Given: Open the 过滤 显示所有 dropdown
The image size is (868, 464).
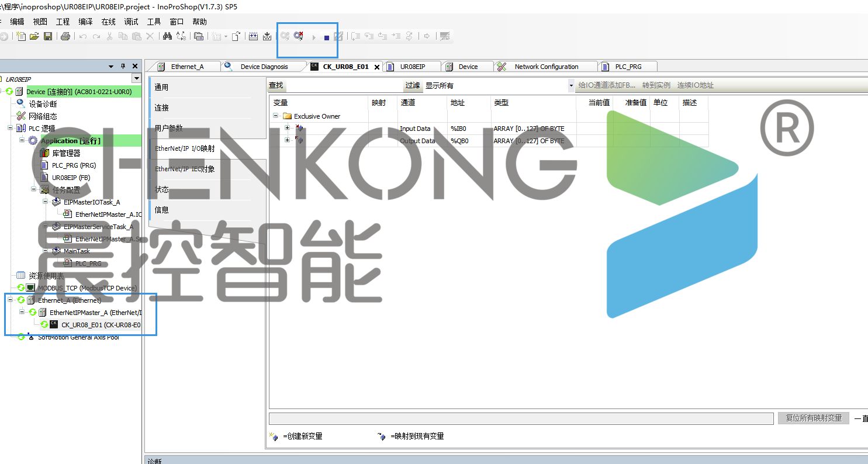Looking at the screenshot, I should pos(571,85).
